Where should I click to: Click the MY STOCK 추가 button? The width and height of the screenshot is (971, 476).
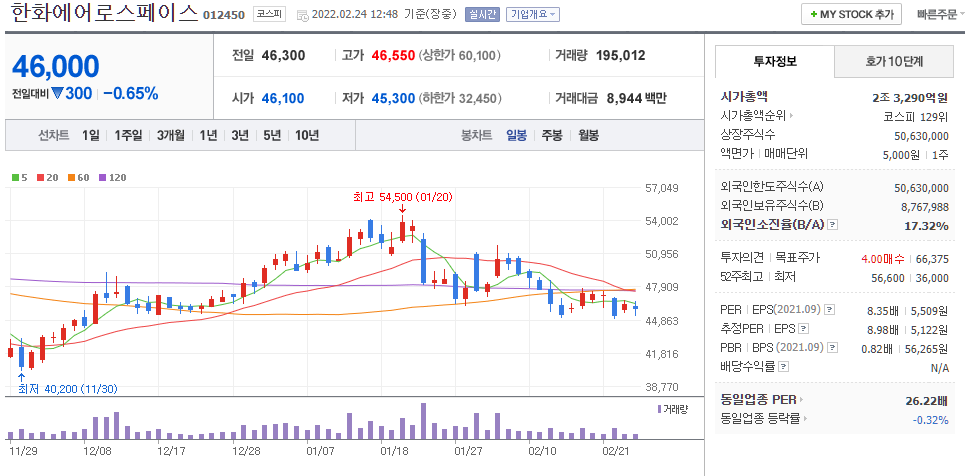(851, 15)
